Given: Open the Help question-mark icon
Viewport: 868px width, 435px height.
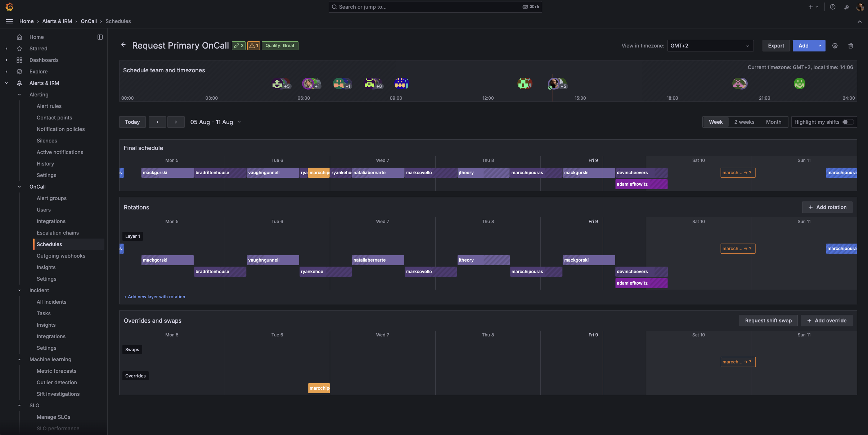Looking at the screenshot, I should pyautogui.click(x=832, y=6).
